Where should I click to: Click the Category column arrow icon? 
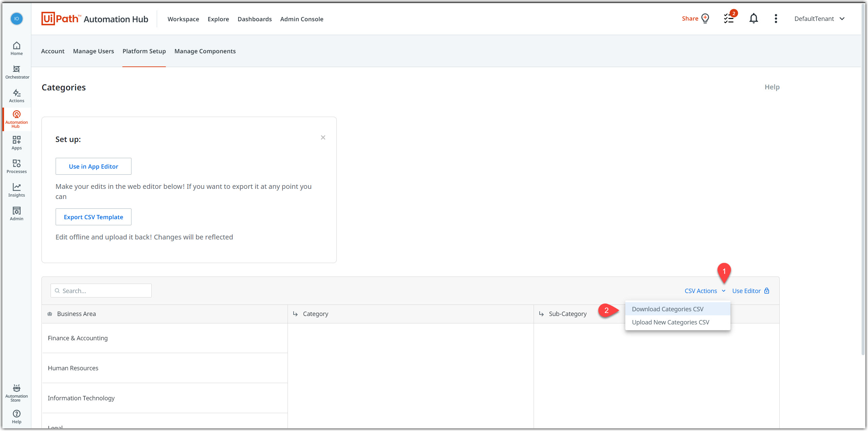click(296, 314)
